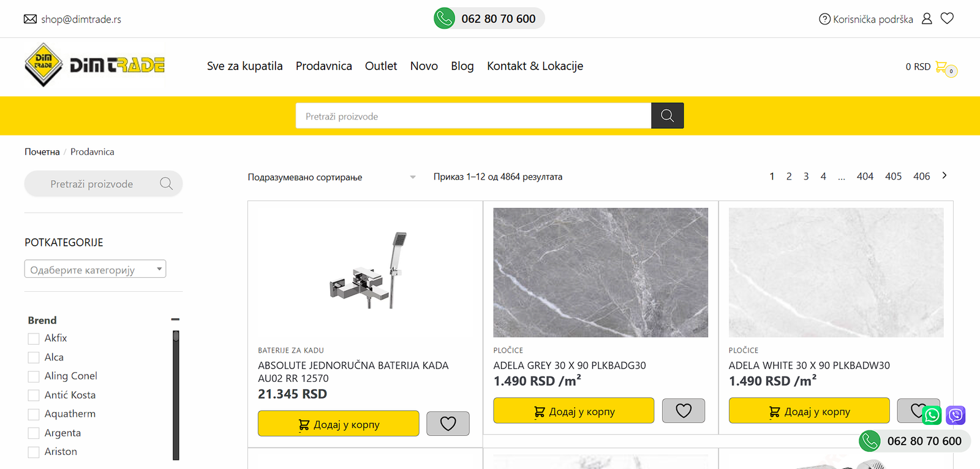The height and width of the screenshot is (469, 980).
Task: Click the brand list scrollbar
Action: (x=176, y=395)
